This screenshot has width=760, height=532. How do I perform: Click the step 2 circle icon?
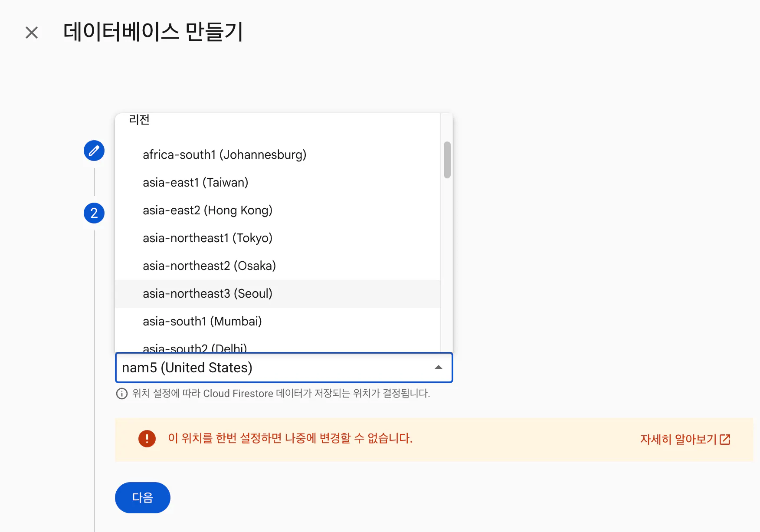pyautogui.click(x=94, y=213)
